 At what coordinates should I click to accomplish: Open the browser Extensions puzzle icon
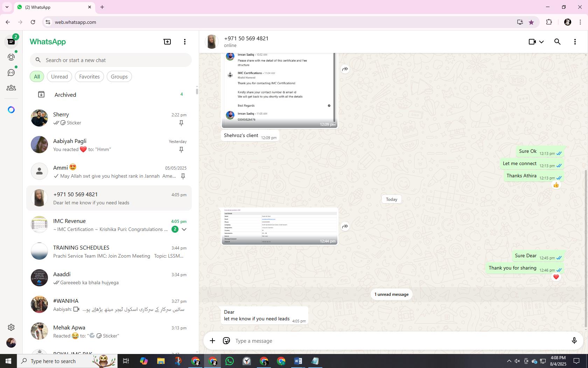coord(549,22)
